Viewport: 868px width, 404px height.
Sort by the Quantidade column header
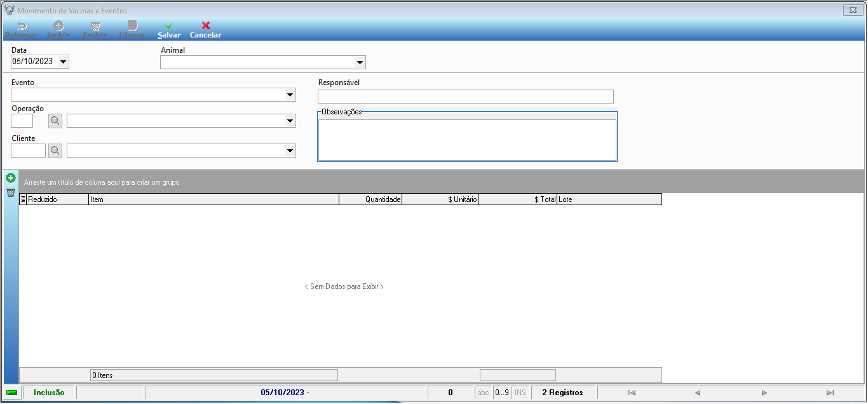tap(371, 199)
